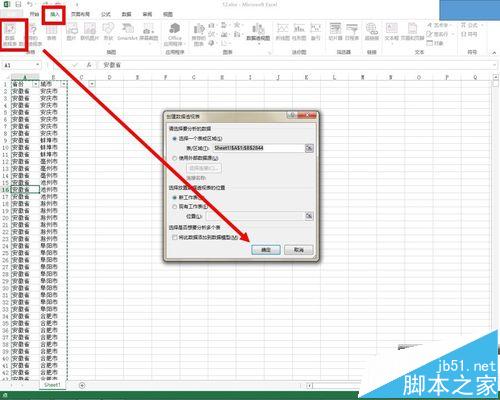This screenshot has width=500, height=400.
Task: Switch to the Data (数据) tab
Action: click(126, 14)
